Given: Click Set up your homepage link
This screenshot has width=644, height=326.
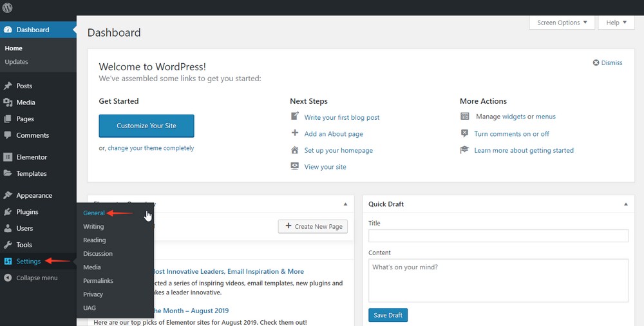Looking at the screenshot, I should pyautogui.click(x=339, y=150).
